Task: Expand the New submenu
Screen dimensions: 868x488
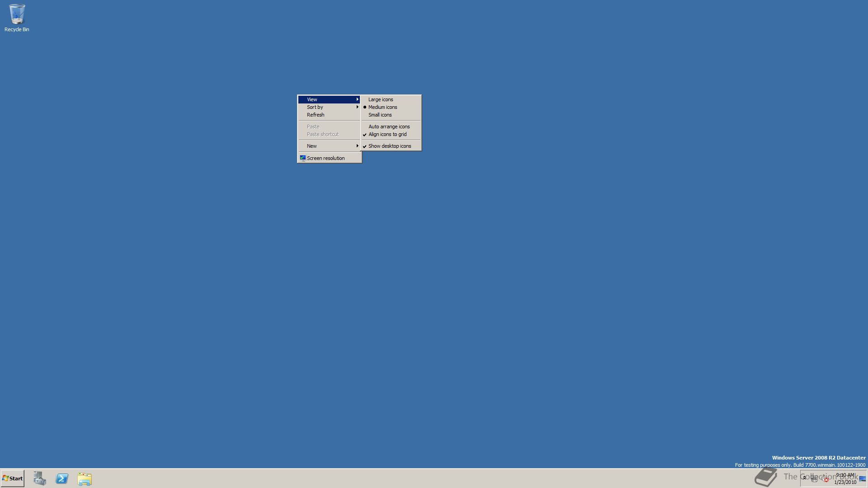Action: 329,146
